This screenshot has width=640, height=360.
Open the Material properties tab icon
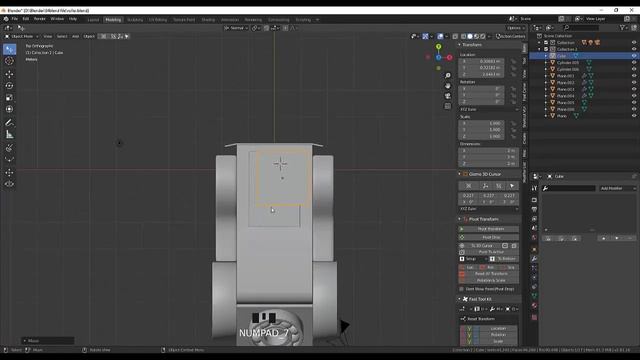pyautogui.click(x=534, y=306)
